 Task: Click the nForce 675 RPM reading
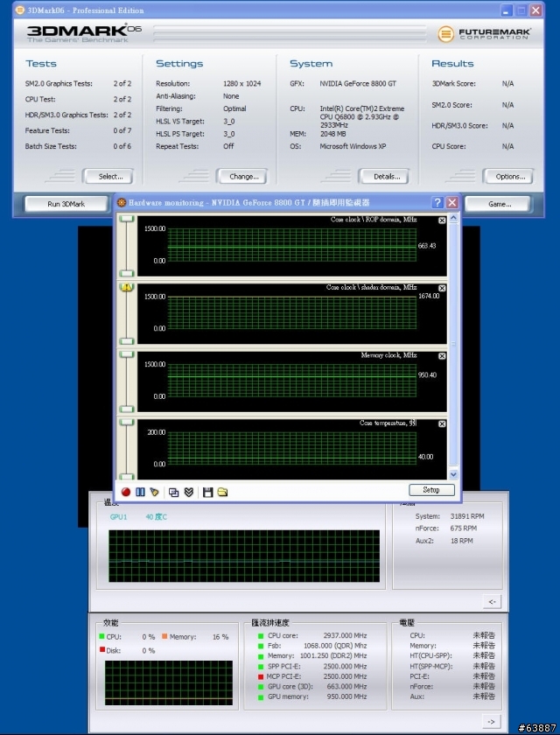[x=446, y=528]
